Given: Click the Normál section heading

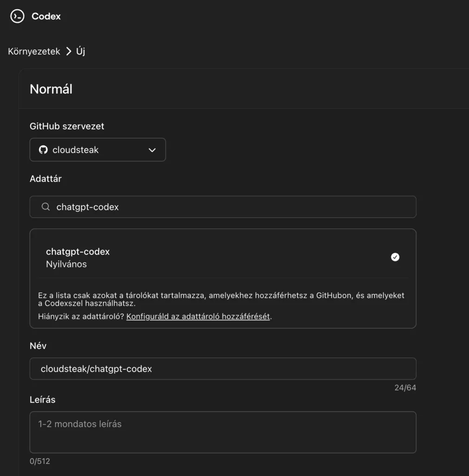Looking at the screenshot, I should (51, 89).
